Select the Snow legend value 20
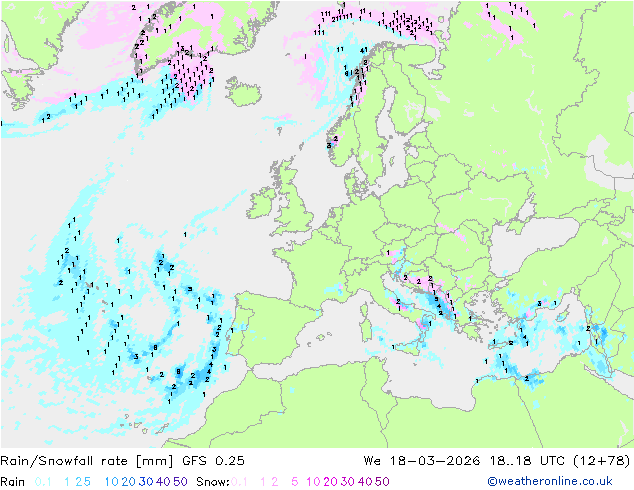The height and width of the screenshot is (490, 634). click(x=330, y=482)
